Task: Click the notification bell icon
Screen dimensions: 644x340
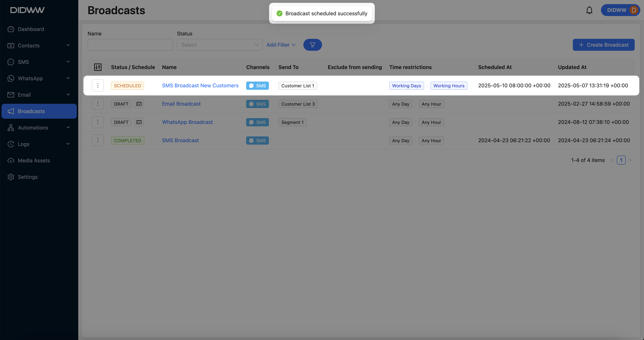Action: pos(589,10)
